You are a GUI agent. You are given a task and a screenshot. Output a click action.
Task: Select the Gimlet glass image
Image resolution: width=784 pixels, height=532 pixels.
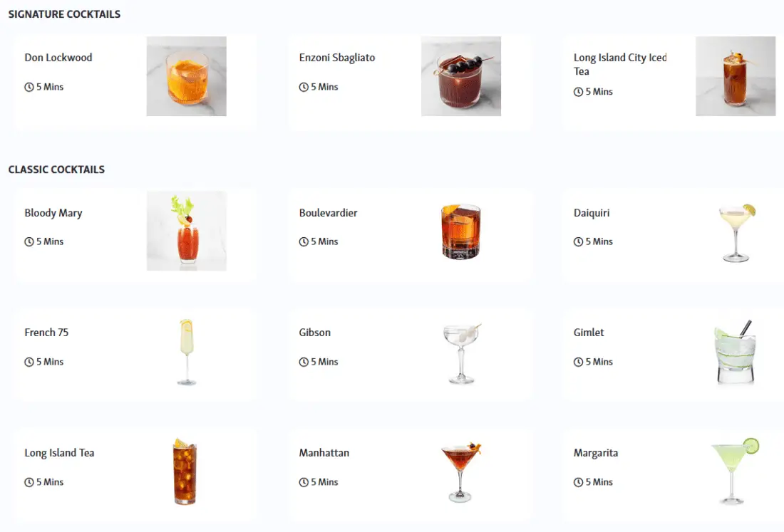click(735, 352)
